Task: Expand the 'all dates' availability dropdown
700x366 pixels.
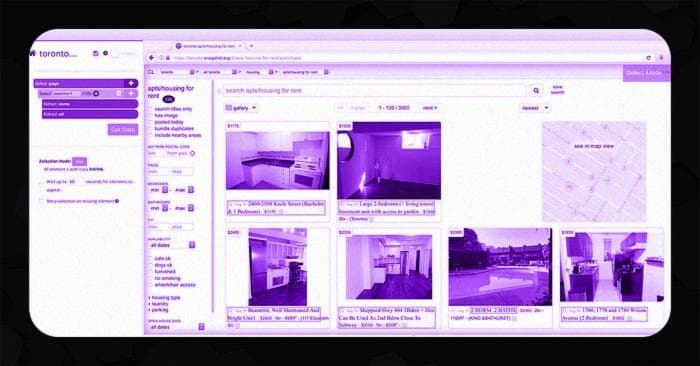Action: (x=172, y=245)
